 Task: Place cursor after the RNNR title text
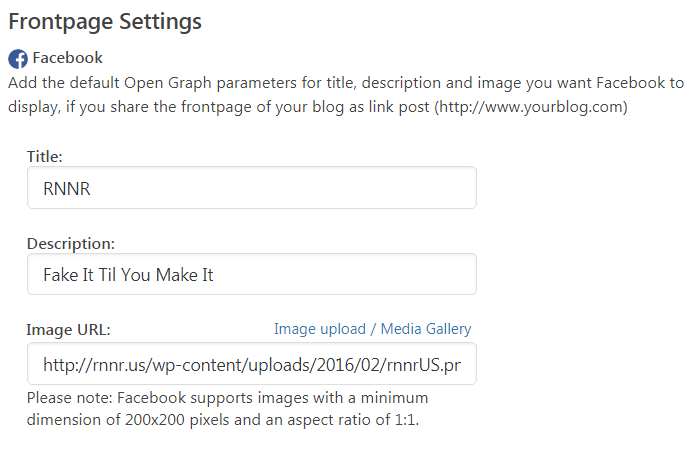(91, 189)
